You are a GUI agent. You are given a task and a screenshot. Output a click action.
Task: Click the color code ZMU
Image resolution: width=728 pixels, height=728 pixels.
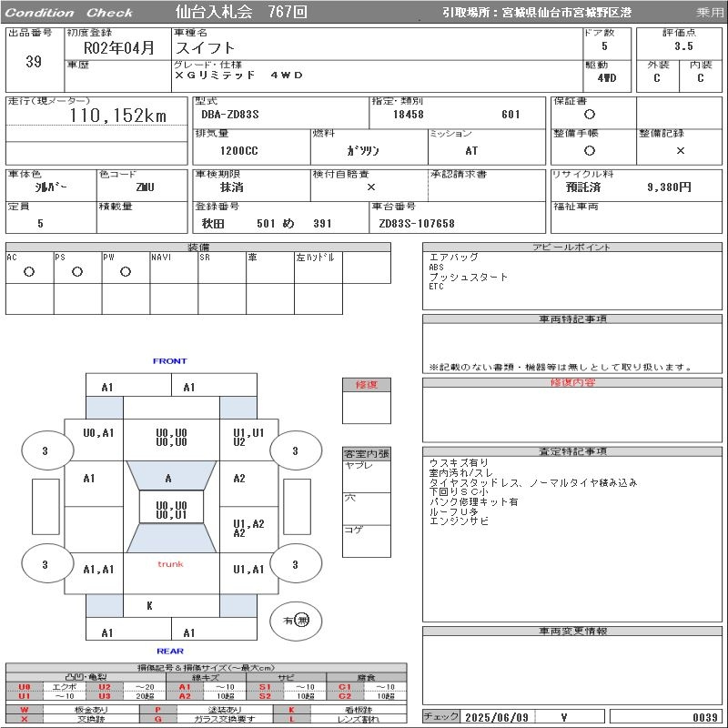[146, 187]
